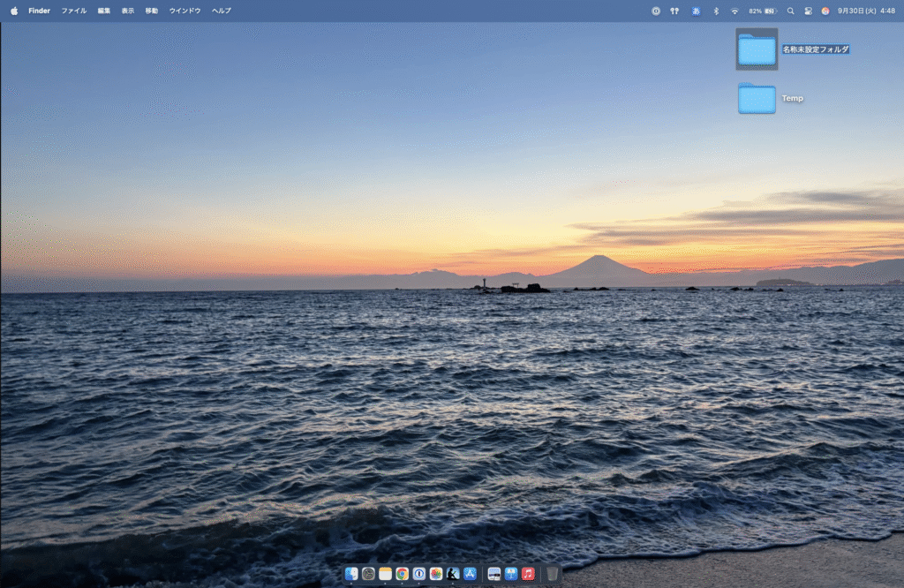Open the App Store from Dock
The height and width of the screenshot is (588, 904).
(470, 574)
